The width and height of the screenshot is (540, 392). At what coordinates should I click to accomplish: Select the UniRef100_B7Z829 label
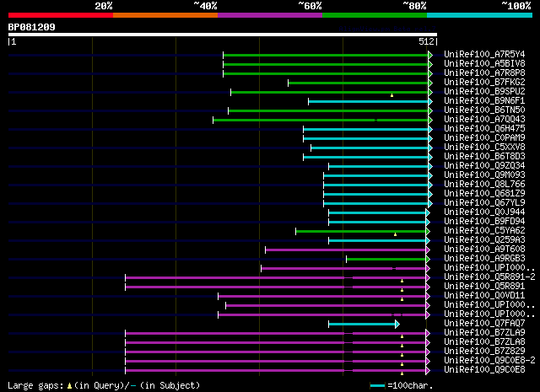tap(484, 352)
